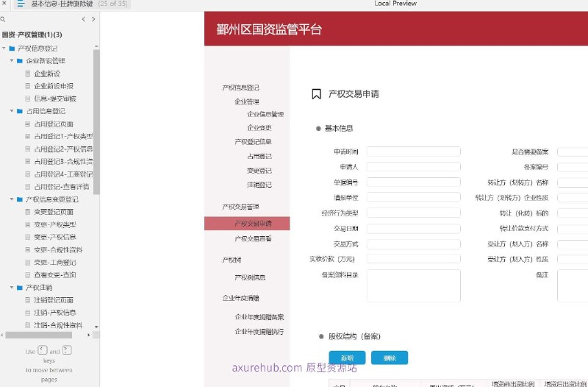
Task: Open the 变更登记页面 page
Action: (x=54, y=212)
